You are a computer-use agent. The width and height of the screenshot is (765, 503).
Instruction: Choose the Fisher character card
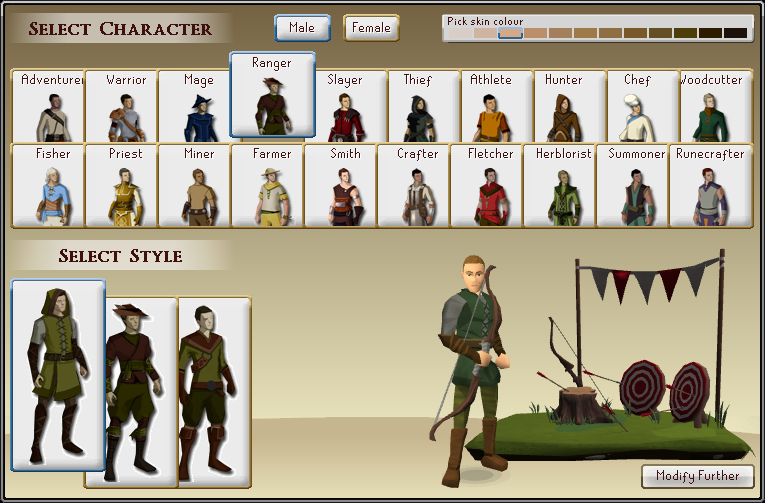point(48,185)
